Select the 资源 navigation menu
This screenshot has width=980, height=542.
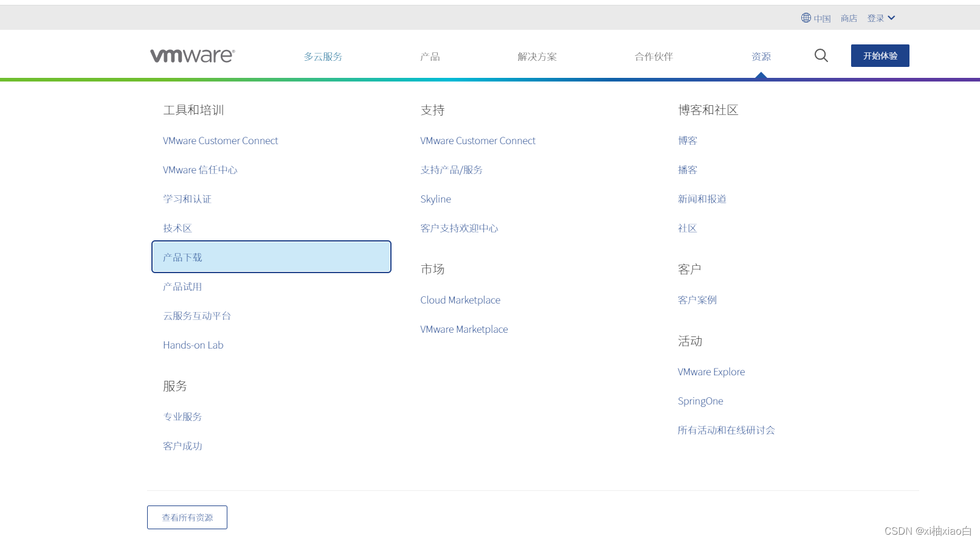click(x=761, y=57)
